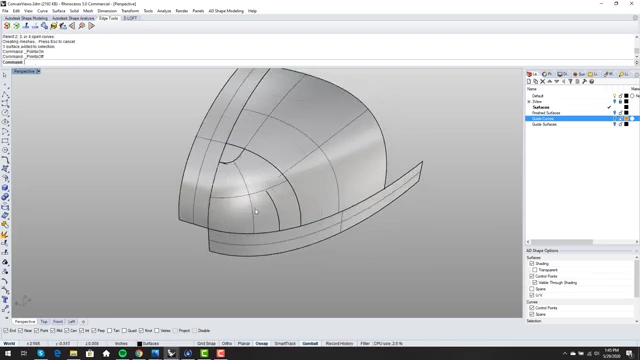The image size is (640, 360).
Task: Click orange color swatch of Guide Curves layer
Action: coord(627,119)
